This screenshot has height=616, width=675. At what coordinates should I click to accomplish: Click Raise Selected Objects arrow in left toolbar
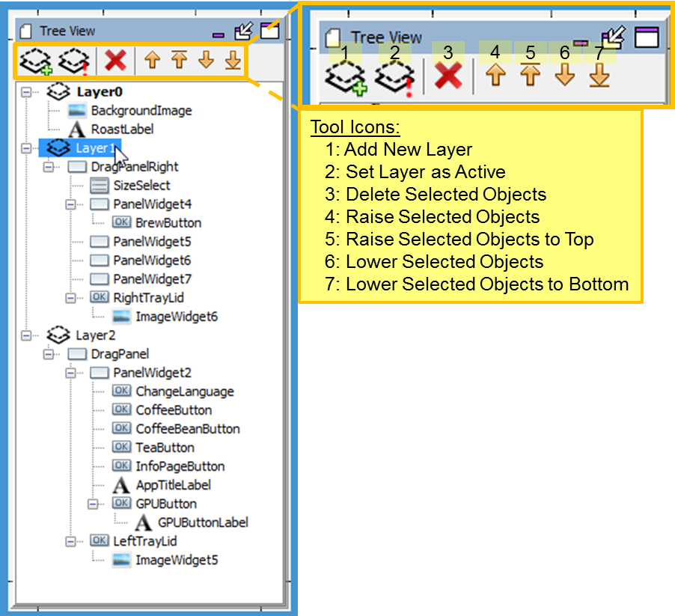click(152, 60)
